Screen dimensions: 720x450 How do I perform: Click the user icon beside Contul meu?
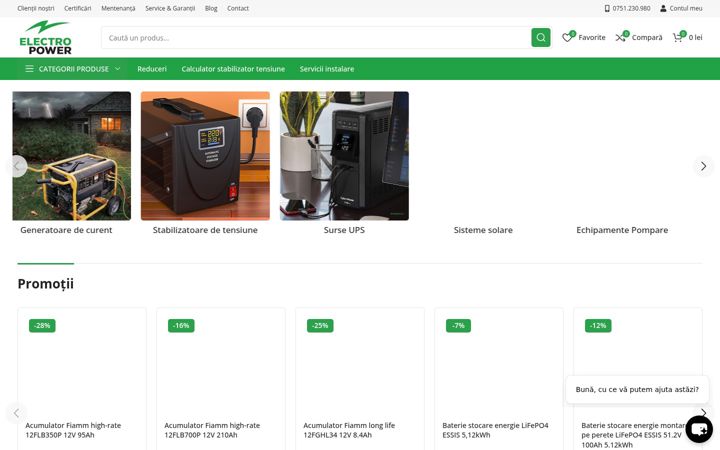663,8
